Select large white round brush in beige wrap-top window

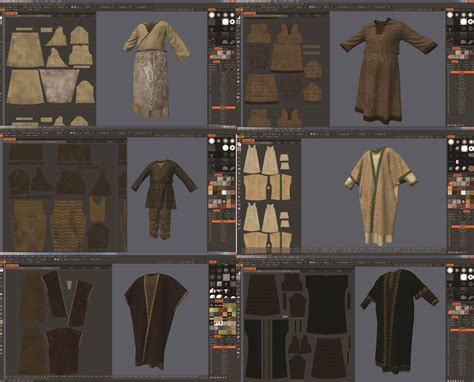(x=212, y=15)
